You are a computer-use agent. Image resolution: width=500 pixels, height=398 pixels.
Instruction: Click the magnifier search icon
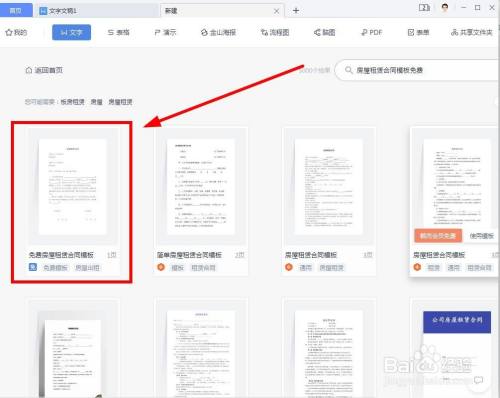(x=348, y=70)
